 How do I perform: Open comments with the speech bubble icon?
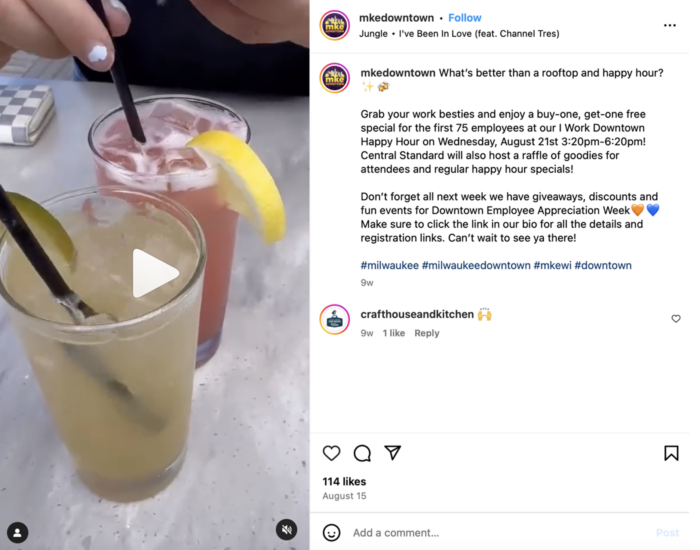pos(362,453)
